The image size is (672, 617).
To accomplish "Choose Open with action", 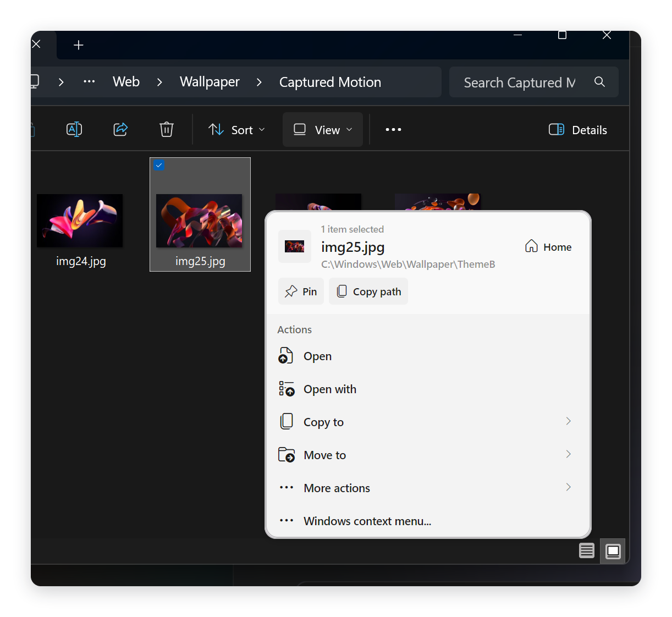I will coord(428,389).
